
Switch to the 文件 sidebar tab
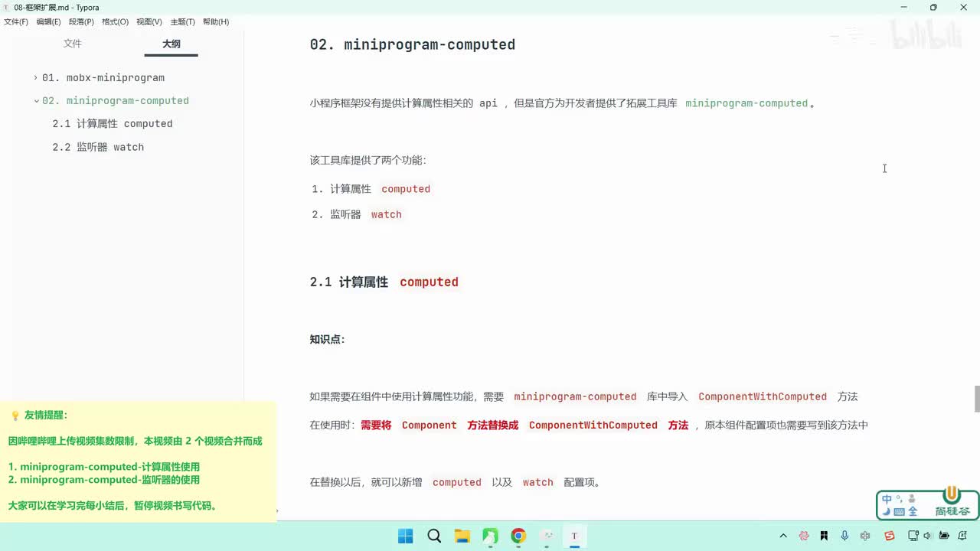click(73, 44)
